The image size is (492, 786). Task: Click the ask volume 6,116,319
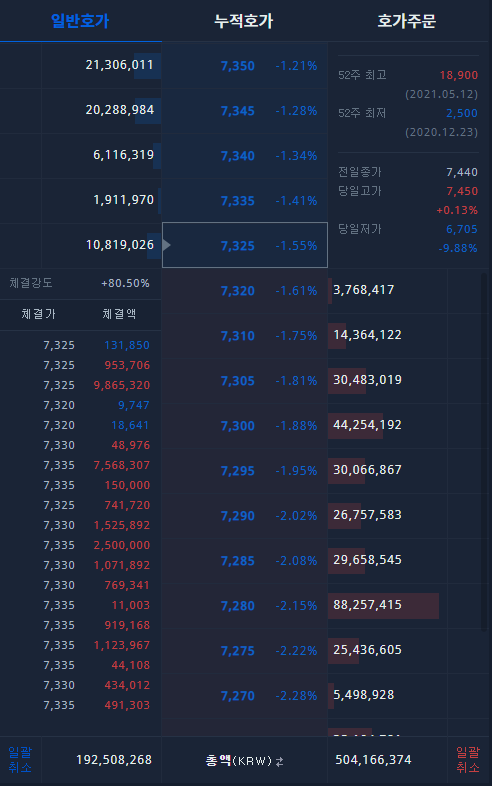tap(123, 155)
